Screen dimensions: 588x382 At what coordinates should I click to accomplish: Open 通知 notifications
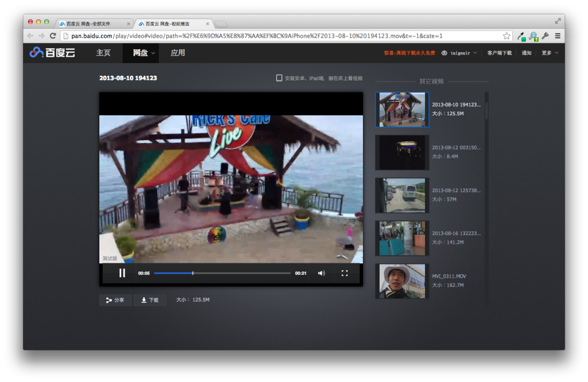(x=527, y=53)
